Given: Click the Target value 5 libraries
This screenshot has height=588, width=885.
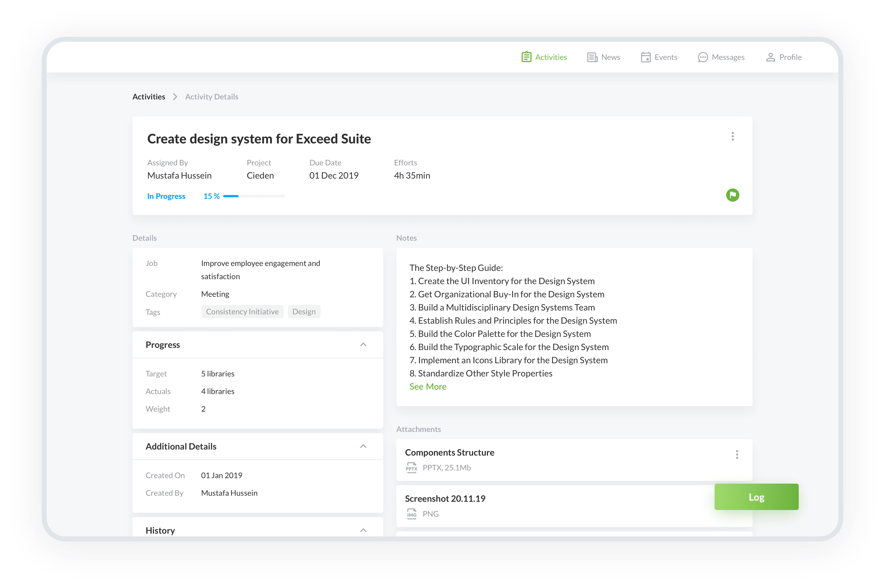Looking at the screenshot, I should coord(217,374).
